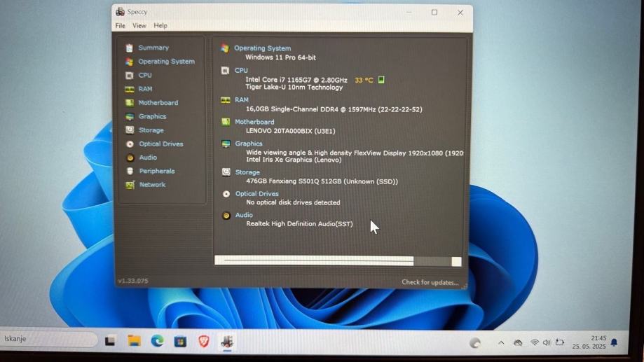Viewport: 644px width, 362px height.
Task: Click Realtek High Definition Audio(SST) text
Action: [299, 224]
